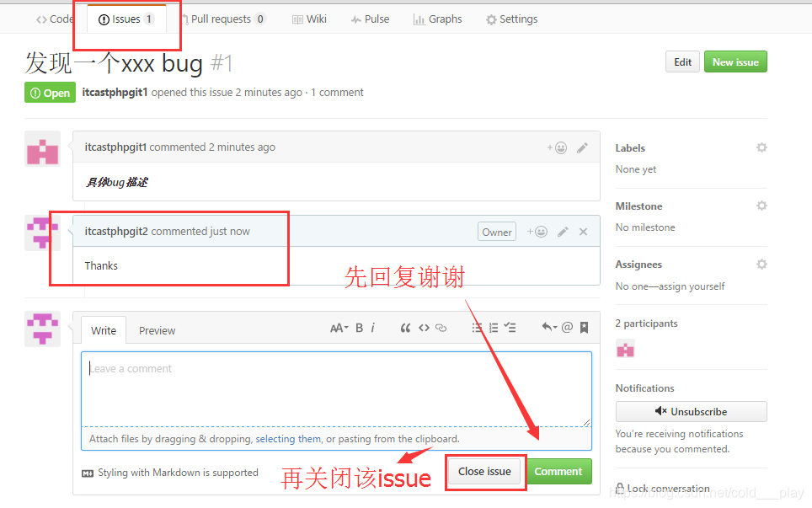Switch to the Write tab
Viewport: 812px width, 508px height.
104,330
